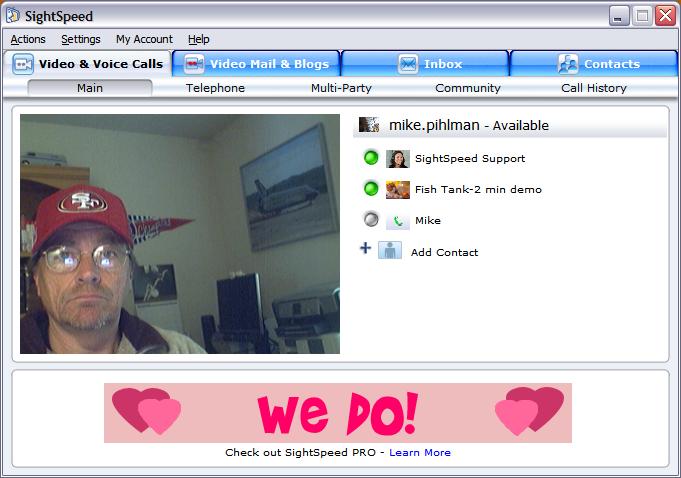Select the Telephone sub-tab
This screenshot has height=478, width=681.
[215, 88]
